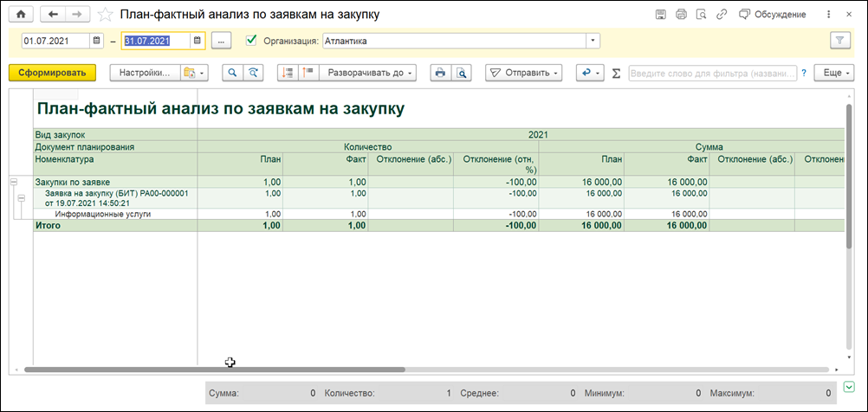Open Настройки... settings button
Viewport: 868px width, 412px height.
coord(145,73)
